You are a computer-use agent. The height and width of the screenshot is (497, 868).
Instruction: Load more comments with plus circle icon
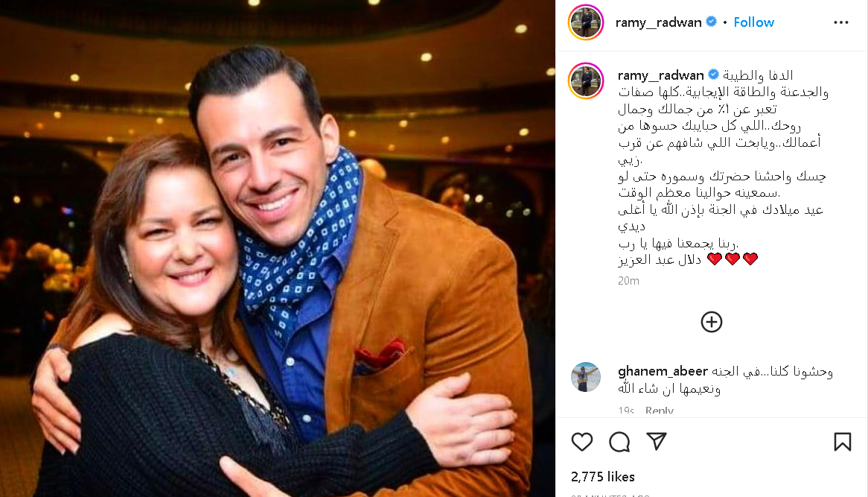coord(712,322)
